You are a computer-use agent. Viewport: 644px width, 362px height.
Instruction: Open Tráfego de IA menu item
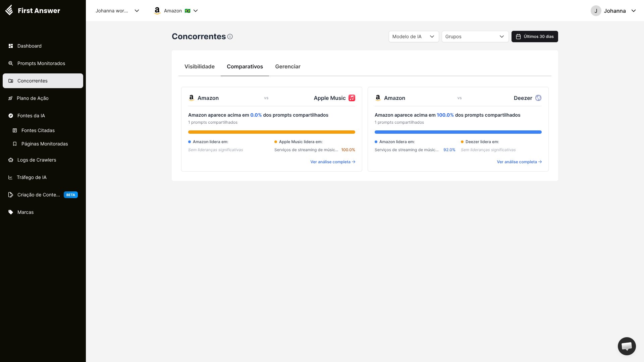[x=43, y=177]
